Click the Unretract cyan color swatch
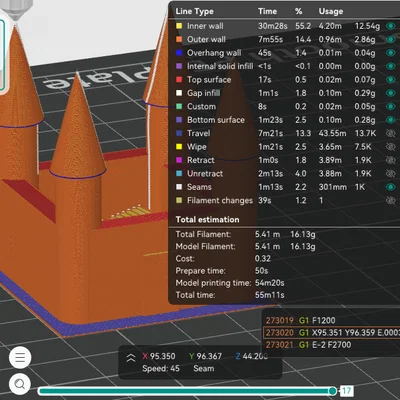The width and height of the screenshot is (400, 400). tap(179, 173)
